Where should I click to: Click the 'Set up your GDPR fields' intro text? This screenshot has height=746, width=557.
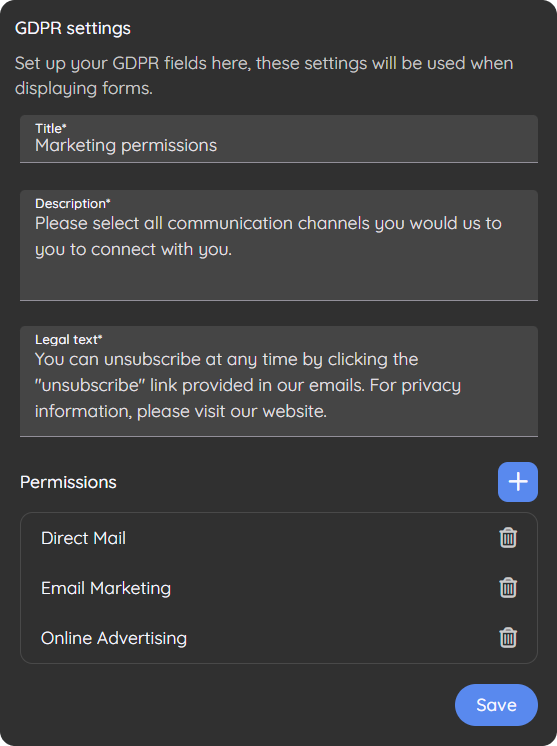coord(264,76)
